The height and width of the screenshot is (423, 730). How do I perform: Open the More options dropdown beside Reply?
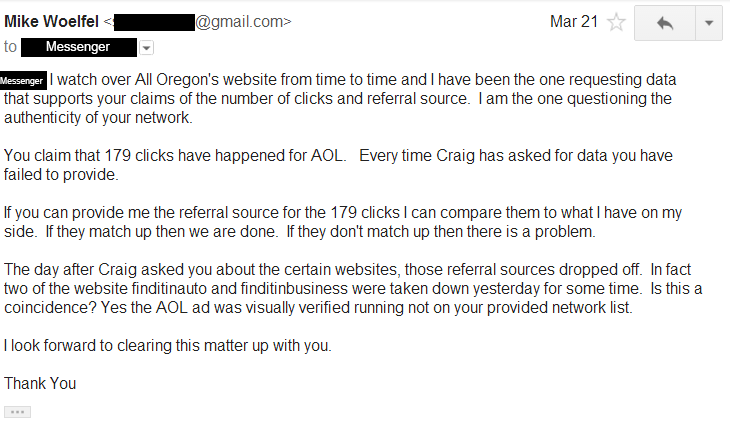(x=709, y=23)
